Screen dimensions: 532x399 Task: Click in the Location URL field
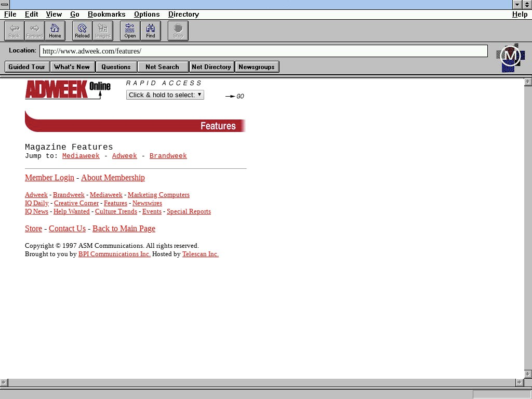click(263, 51)
